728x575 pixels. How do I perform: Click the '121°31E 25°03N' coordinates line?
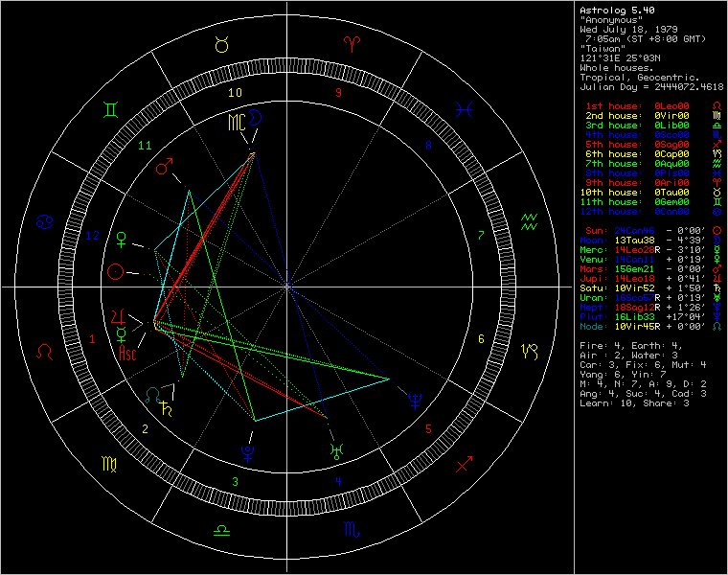(620, 58)
